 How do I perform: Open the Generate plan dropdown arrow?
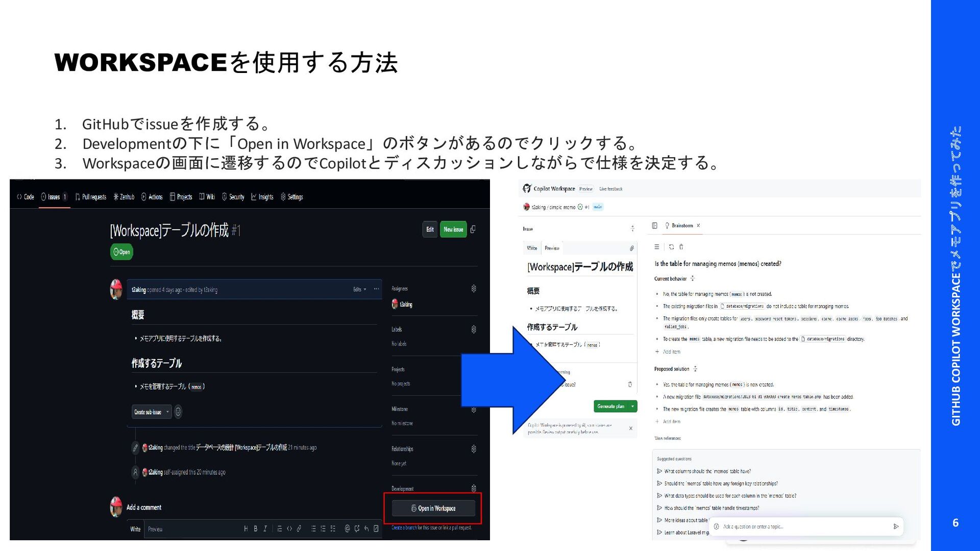(633, 407)
